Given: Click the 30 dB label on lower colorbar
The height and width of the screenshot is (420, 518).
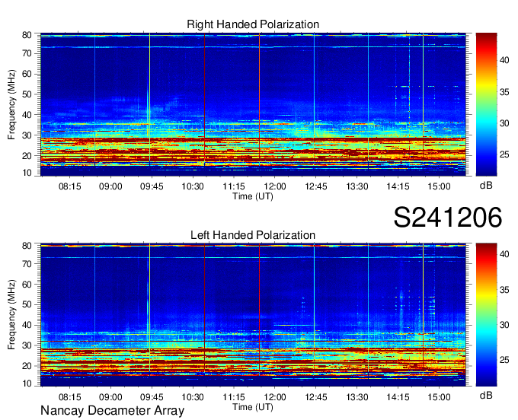Looking at the screenshot, I should point(504,325).
